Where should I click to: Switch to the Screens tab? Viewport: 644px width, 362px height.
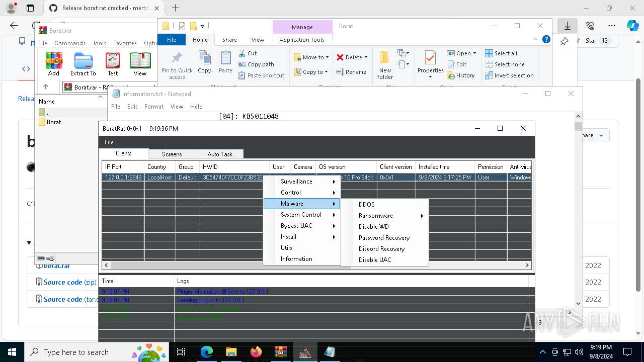172,154
